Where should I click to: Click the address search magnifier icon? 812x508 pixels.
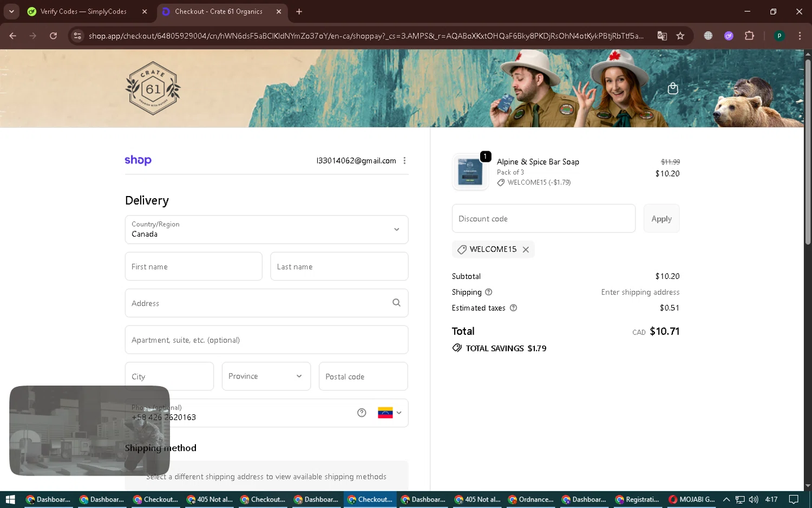[396, 303]
